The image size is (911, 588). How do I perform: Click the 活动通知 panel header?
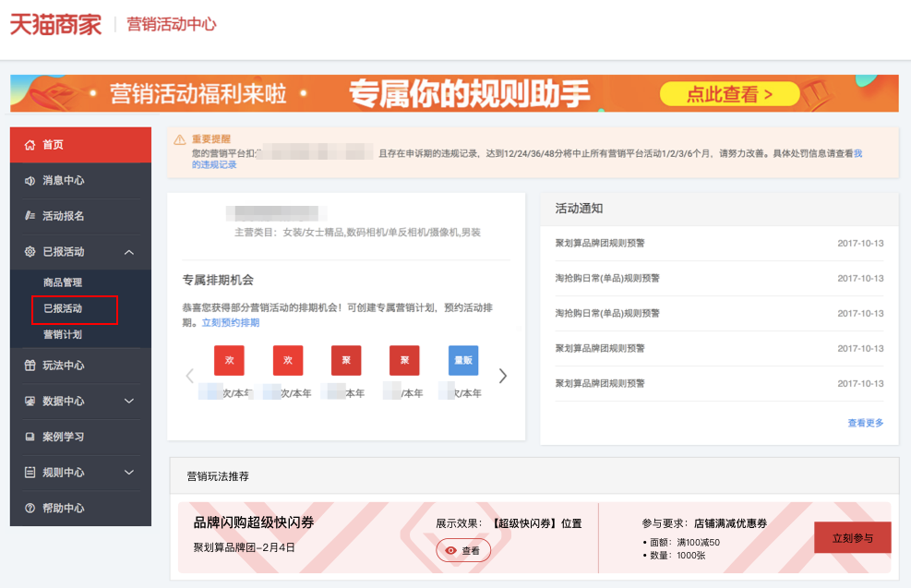719,209
